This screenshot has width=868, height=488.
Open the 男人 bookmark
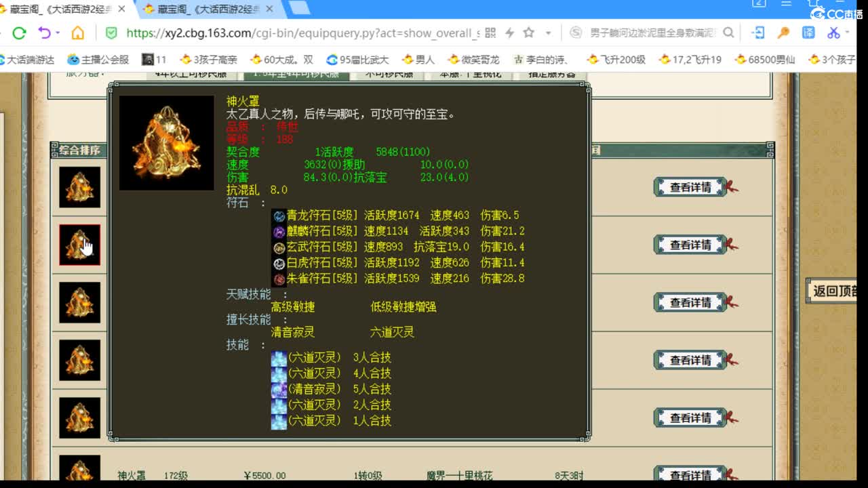click(418, 60)
